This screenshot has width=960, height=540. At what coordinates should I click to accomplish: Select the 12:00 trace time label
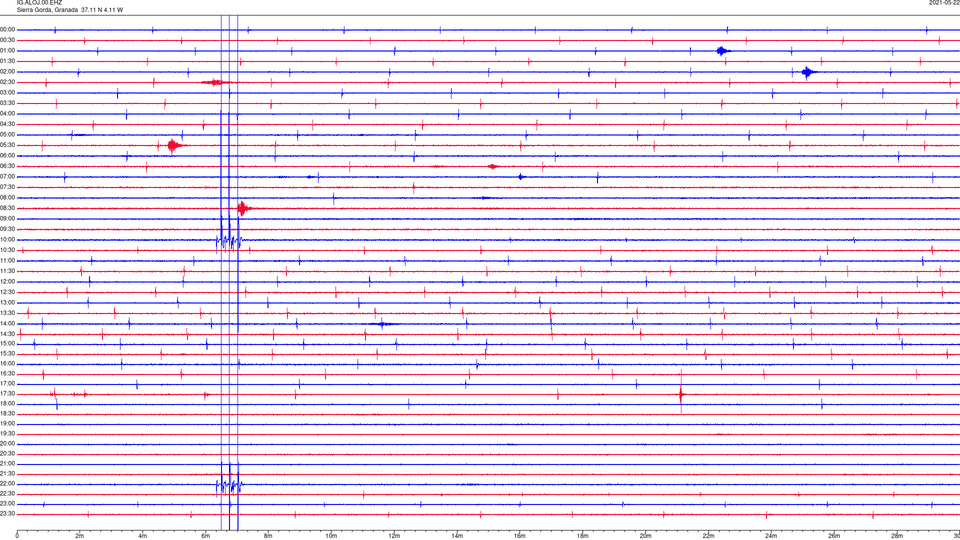(x=8, y=282)
